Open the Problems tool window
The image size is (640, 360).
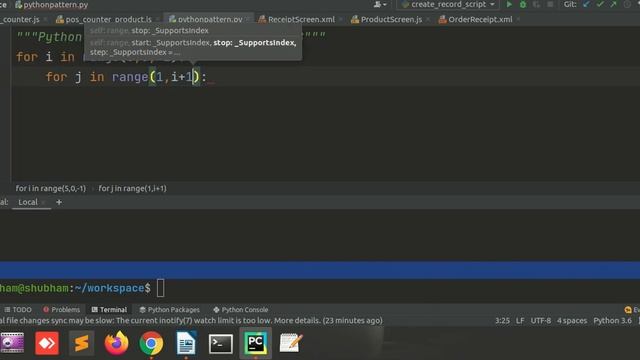(61, 310)
